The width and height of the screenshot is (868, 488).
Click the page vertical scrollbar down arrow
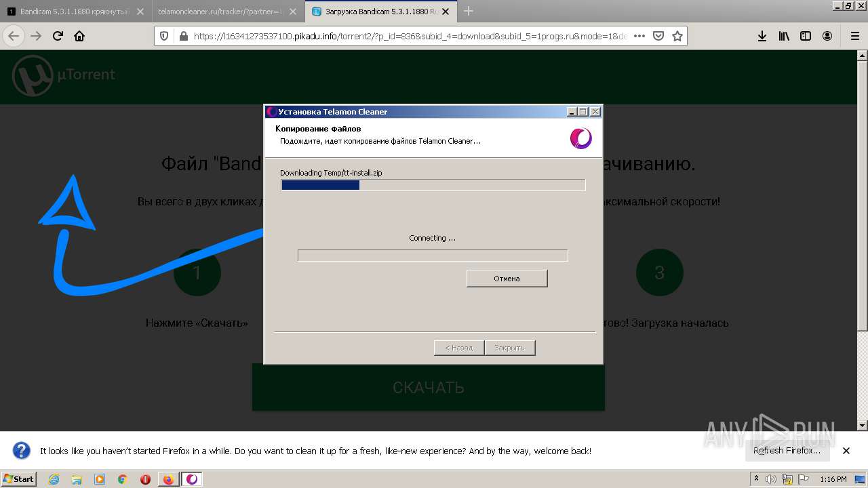click(x=863, y=425)
